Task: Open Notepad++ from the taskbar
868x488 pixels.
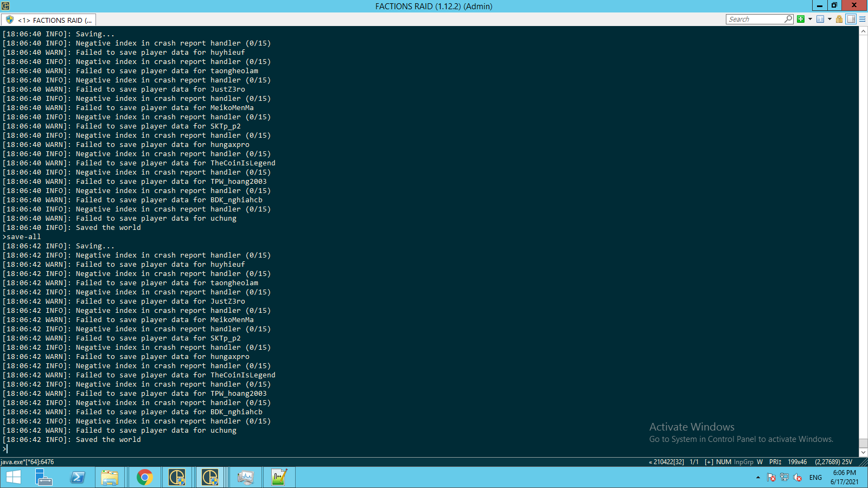Action: 279,477
